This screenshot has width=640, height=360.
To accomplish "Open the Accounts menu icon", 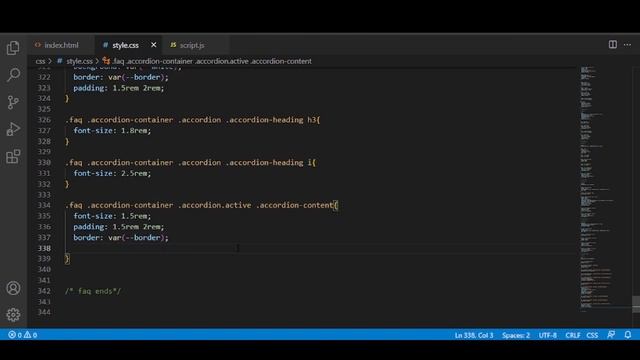I will pos(13,288).
